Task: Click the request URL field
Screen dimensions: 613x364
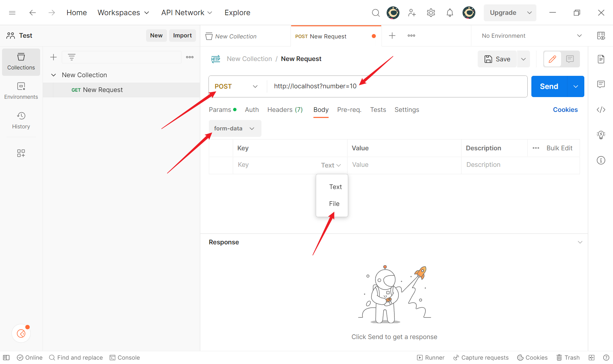Action: [x=397, y=87]
